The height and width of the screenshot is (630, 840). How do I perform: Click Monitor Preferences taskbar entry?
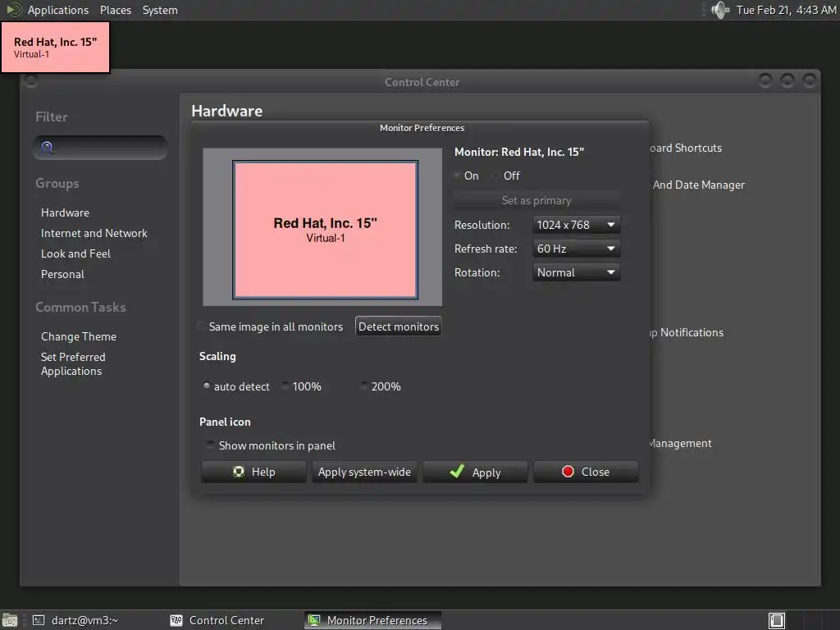click(373, 620)
